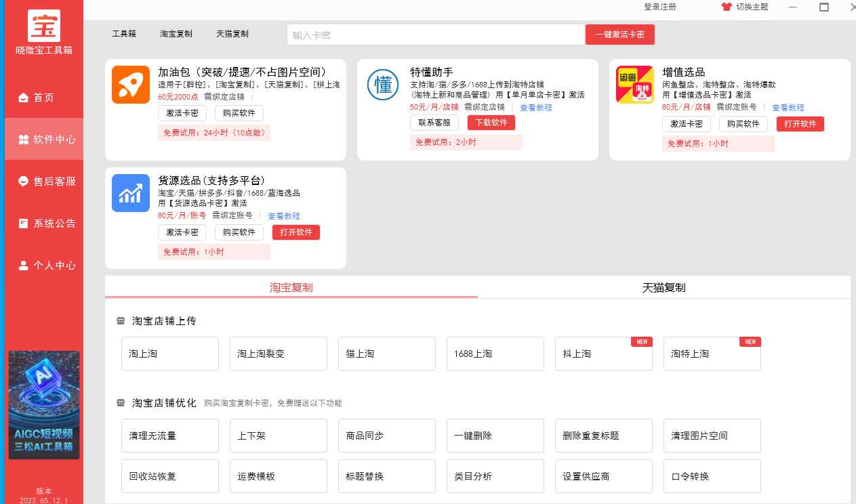Select the lower 淘宝复制 section tab
The height and width of the screenshot is (504, 856).
(291, 287)
